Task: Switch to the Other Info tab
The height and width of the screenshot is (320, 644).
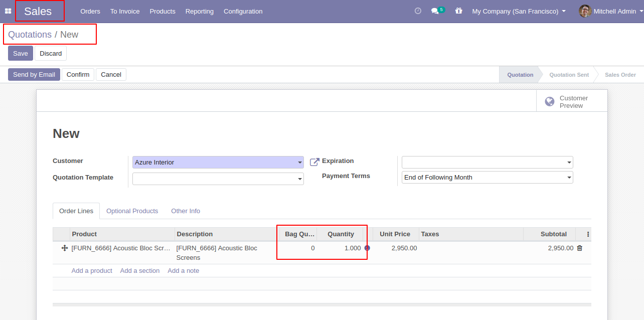Action: click(186, 211)
